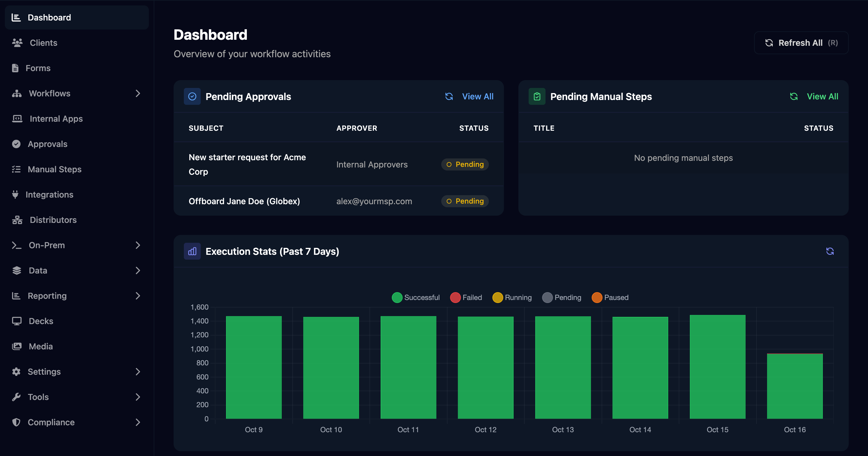Click the Oct 16 bar in the chart
This screenshot has width=868, height=456.
coord(794,386)
